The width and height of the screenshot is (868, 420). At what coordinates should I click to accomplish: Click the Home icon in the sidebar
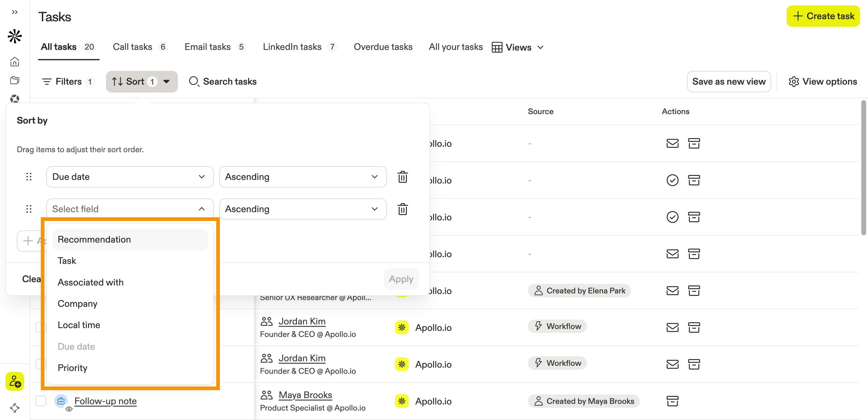(x=15, y=62)
